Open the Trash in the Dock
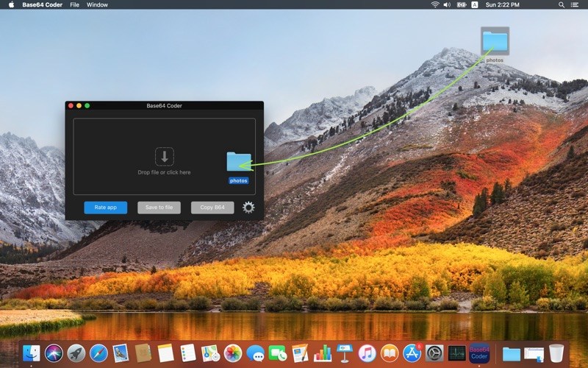This screenshot has width=588, height=368. tap(556, 353)
